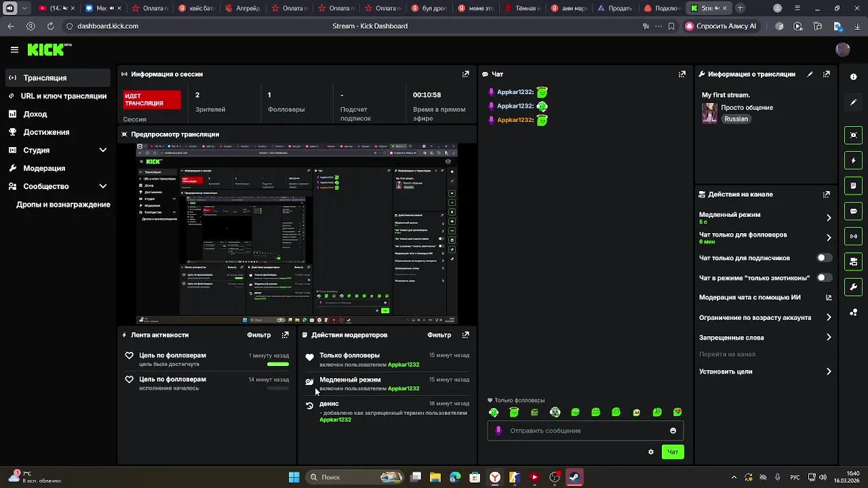Open the Steam taskbar icon
The image size is (868, 488).
click(574, 477)
